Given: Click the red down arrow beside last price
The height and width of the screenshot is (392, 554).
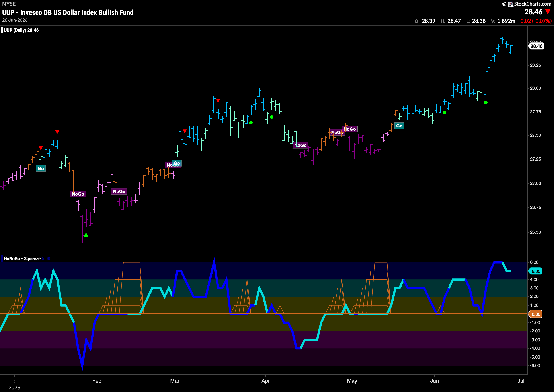Looking at the screenshot, I should click(548, 12).
